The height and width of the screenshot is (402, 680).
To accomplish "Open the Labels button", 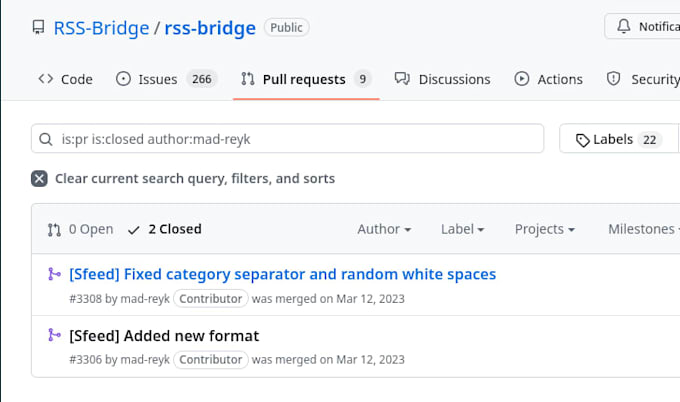I will [x=619, y=139].
